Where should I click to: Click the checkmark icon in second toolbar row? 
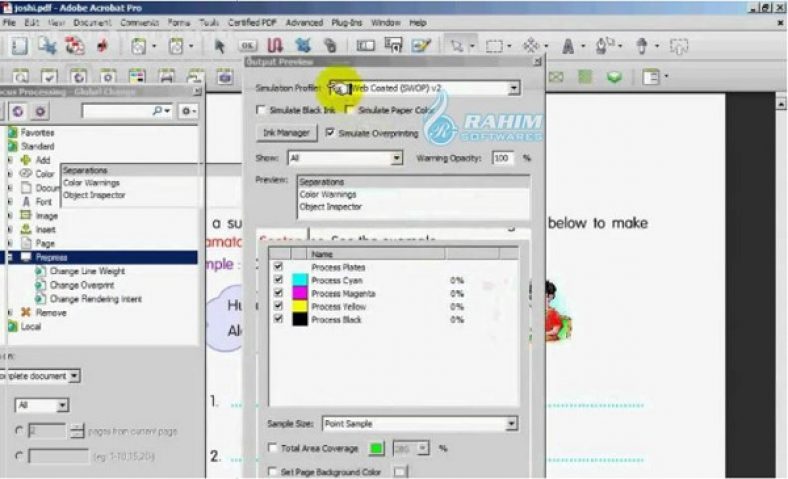[x=49, y=77]
